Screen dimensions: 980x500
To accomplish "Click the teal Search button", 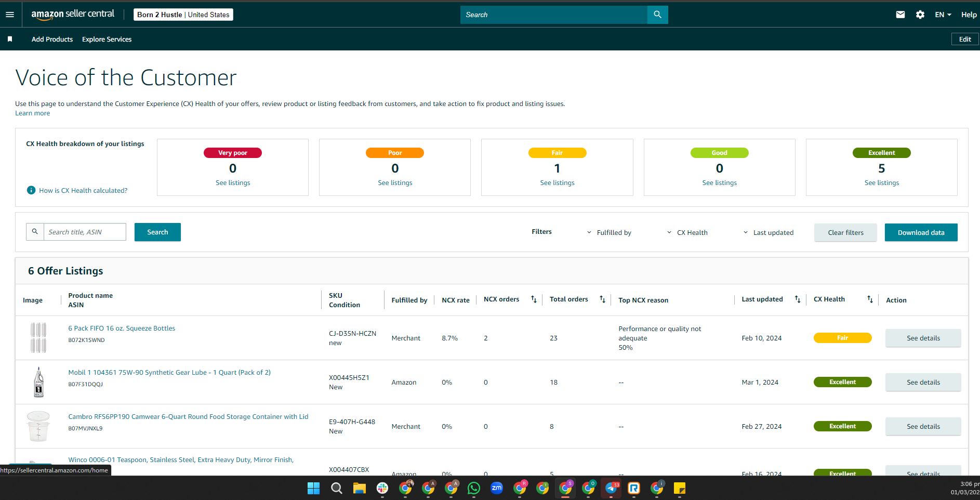I will pos(157,232).
